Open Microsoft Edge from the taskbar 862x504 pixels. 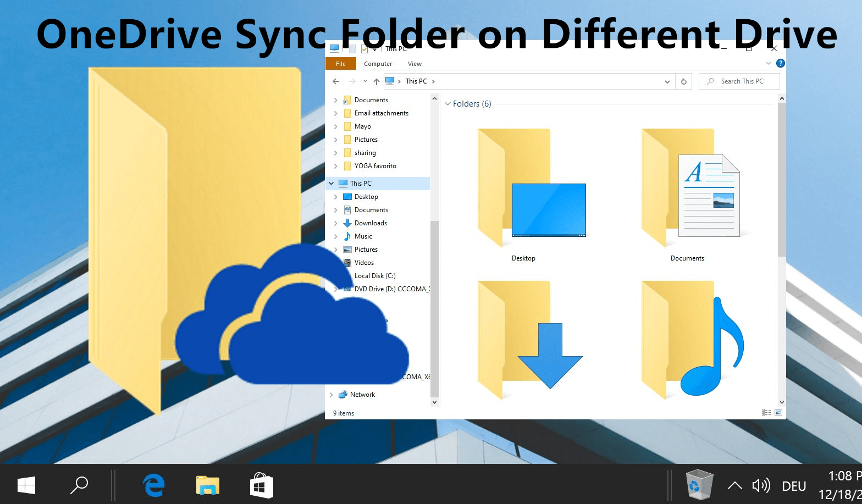tap(153, 485)
